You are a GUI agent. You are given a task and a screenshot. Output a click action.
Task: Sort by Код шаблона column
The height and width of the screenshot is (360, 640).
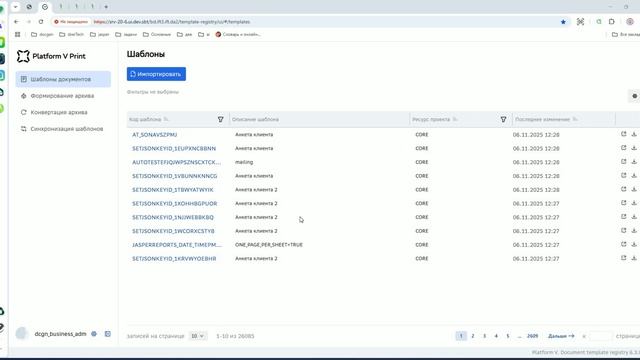point(166,119)
